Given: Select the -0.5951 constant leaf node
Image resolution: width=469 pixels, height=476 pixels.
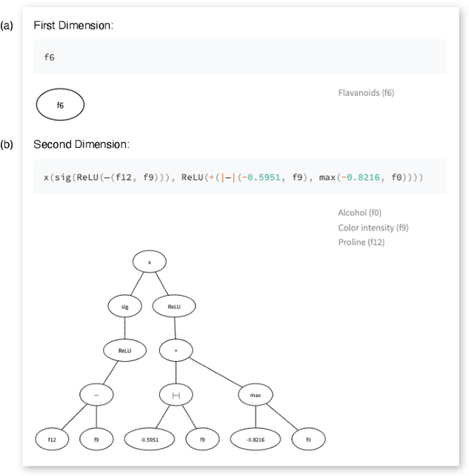Looking at the screenshot, I should (x=149, y=439).
